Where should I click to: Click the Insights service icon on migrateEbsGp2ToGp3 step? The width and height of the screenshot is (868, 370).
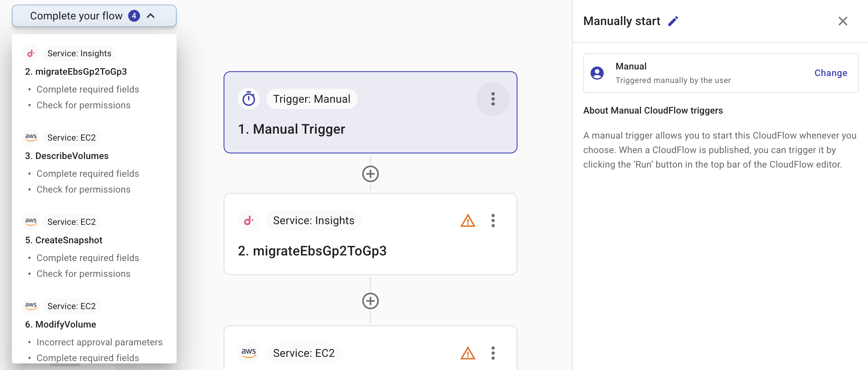point(248,220)
